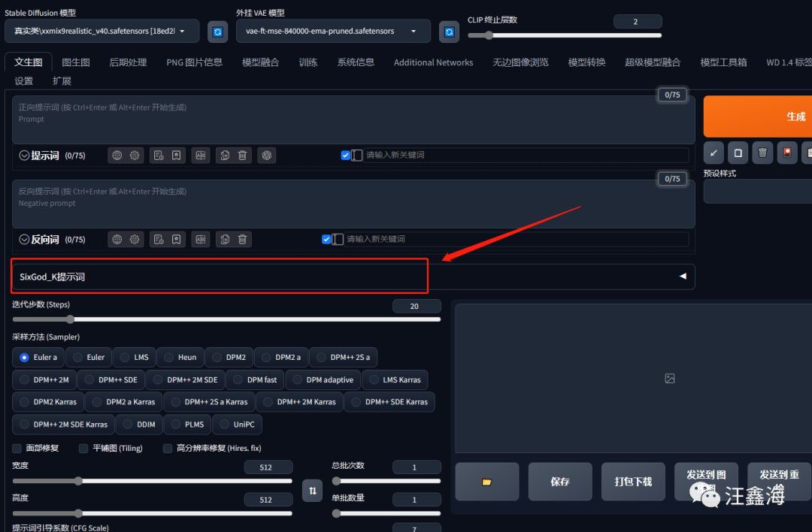Click the clipboard icon below 生成 button
Viewport: 812px width, 532px height.
pyautogui.click(x=738, y=153)
